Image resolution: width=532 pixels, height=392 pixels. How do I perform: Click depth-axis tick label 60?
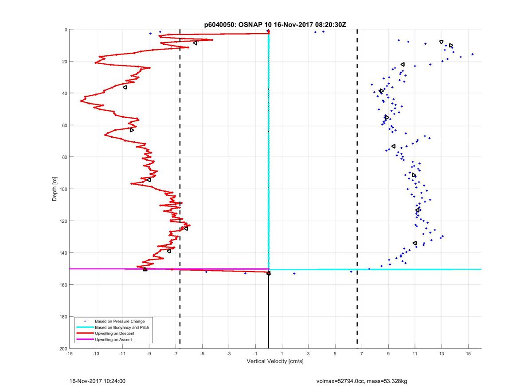point(64,125)
